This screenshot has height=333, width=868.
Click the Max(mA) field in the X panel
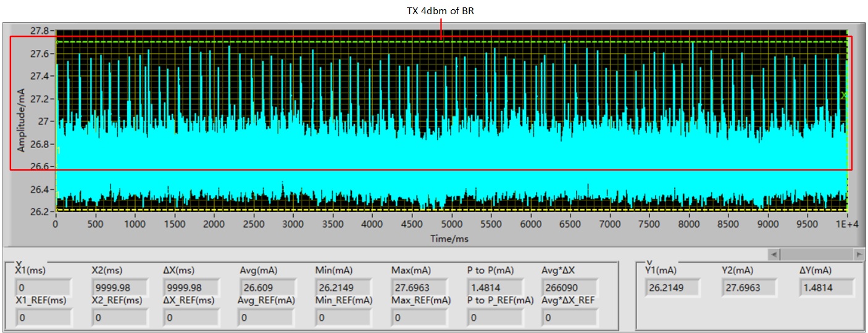click(x=419, y=287)
